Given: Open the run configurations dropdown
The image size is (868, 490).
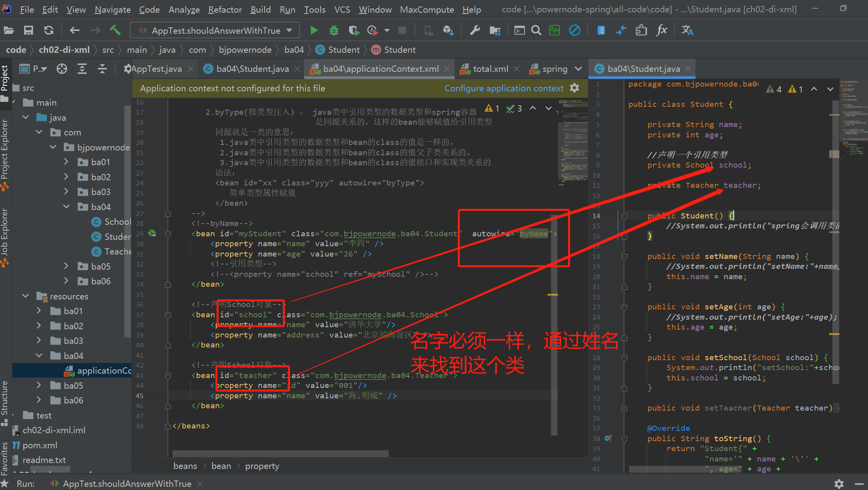Looking at the screenshot, I should point(289,30).
